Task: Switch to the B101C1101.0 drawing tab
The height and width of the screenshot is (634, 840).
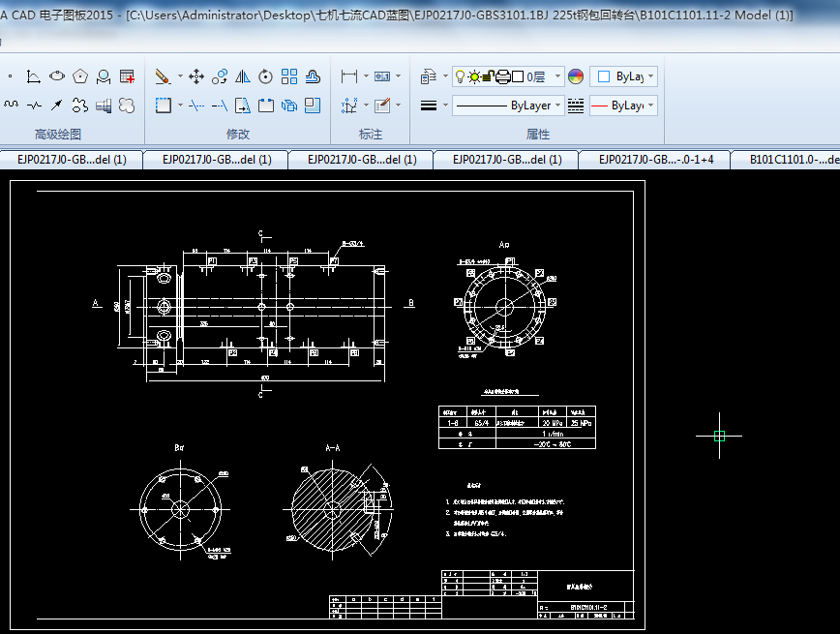Action: tap(784, 160)
